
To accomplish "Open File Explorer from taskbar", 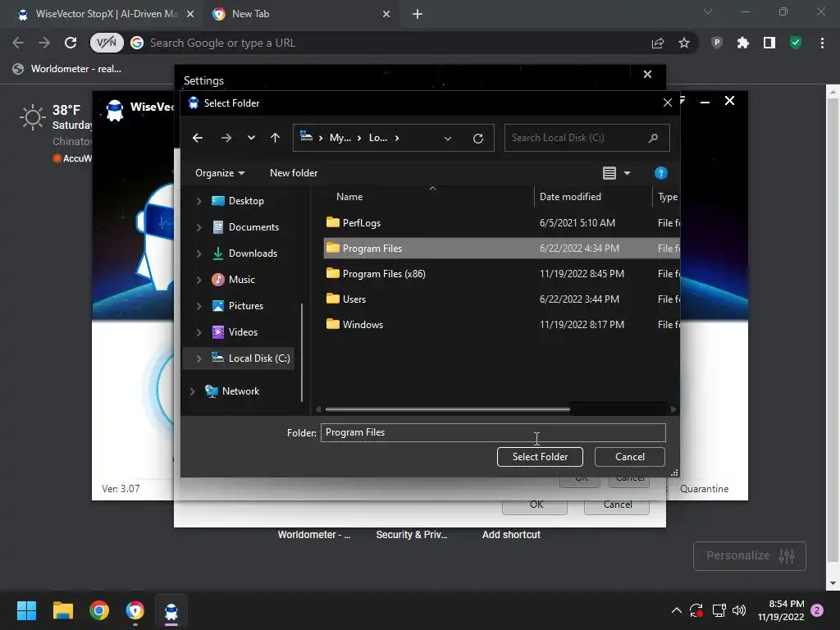I will coord(62,610).
